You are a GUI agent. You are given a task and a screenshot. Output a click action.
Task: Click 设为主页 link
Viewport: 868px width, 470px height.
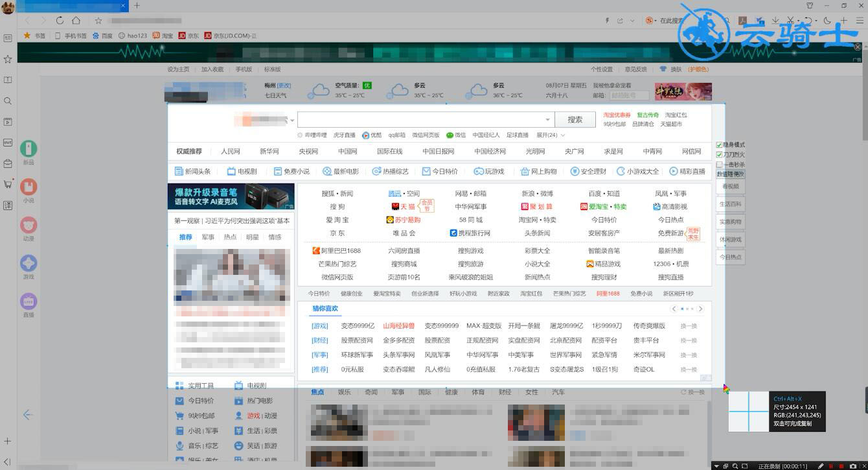click(179, 69)
